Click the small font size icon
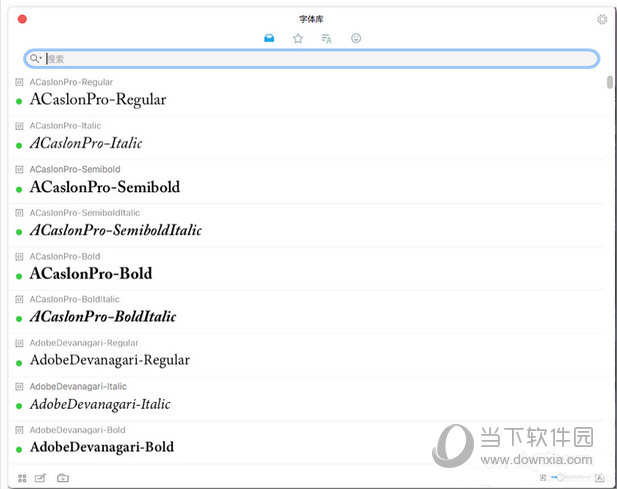The height and width of the screenshot is (489, 617). [543, 478]
